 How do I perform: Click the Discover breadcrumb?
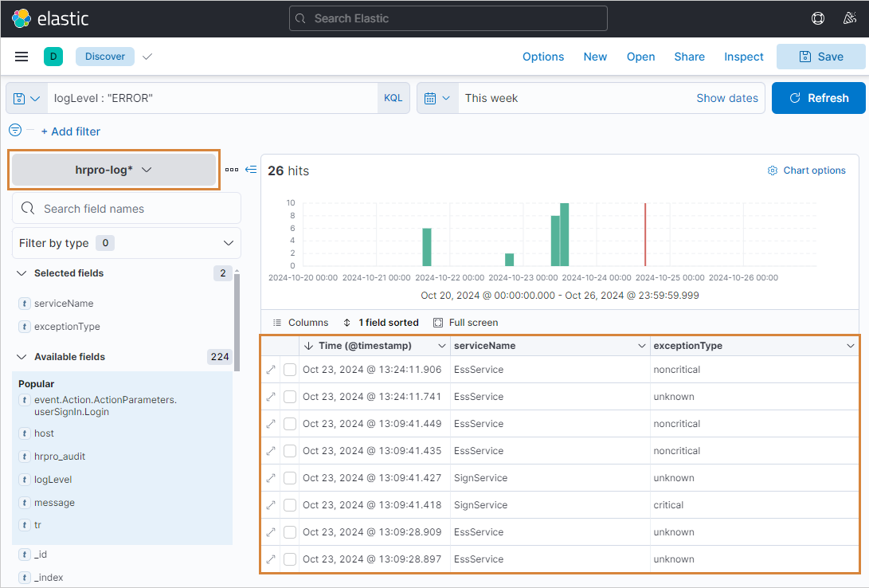point(105,57)
